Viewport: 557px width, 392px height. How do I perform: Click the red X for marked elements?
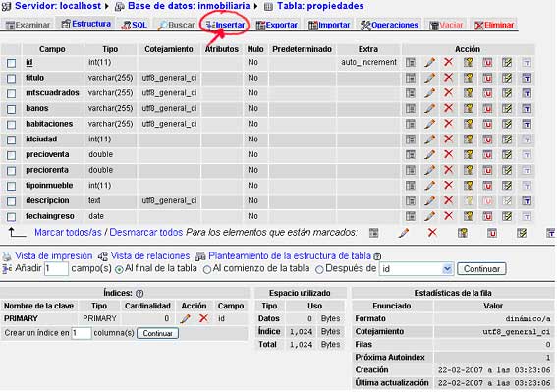pyautogui.click(x=432, y=233)
